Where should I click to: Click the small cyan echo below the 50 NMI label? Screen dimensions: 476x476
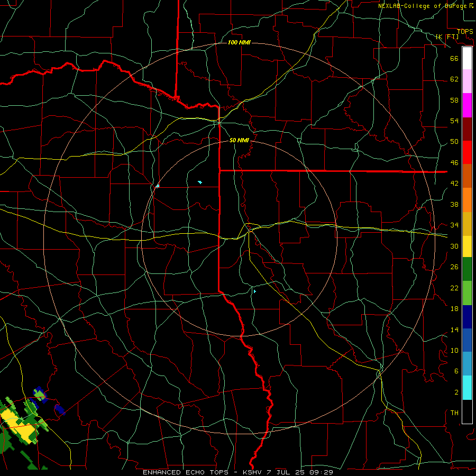pyautogui.click(x=200, y=182)
